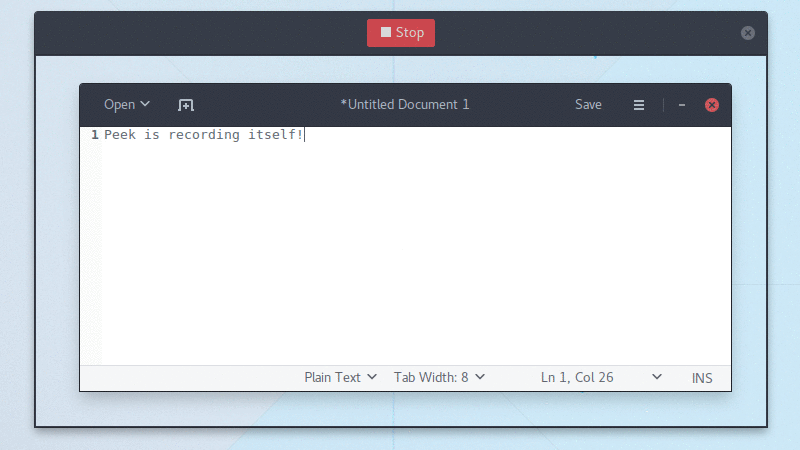Viewport: 800px width, 450px height.
Task: Click line number 1 in the gutter
Action: coord(95,135)
